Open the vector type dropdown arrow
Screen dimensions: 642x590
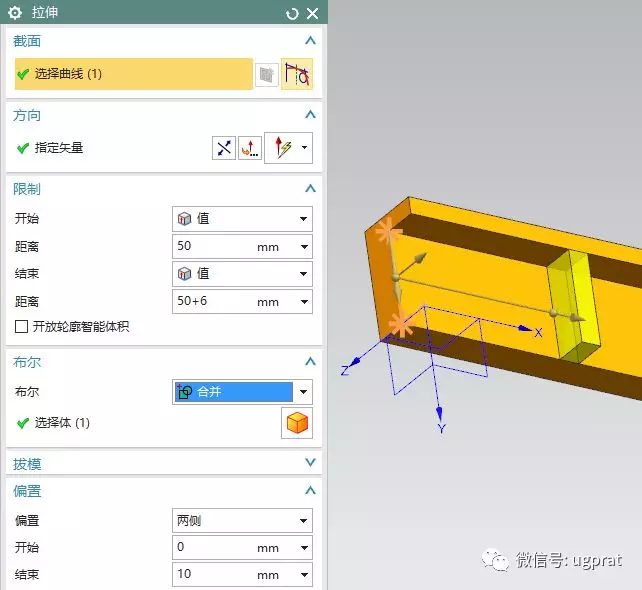[x=305, y=147]
